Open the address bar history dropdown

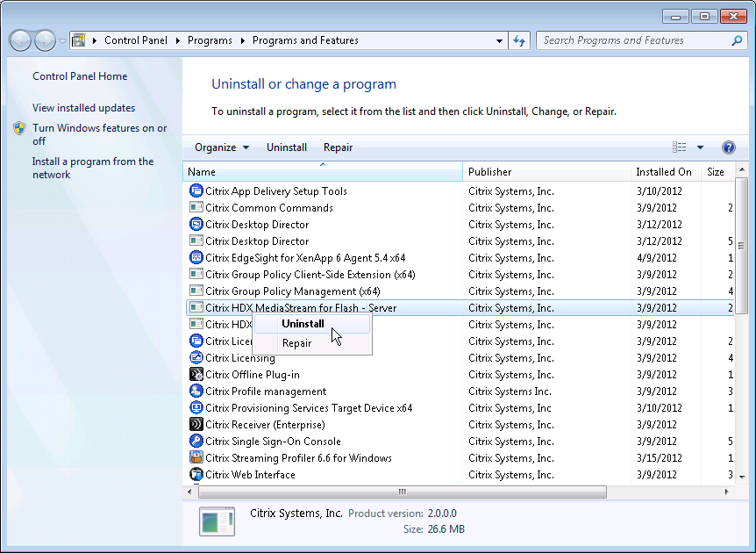(x=500, y=41)
